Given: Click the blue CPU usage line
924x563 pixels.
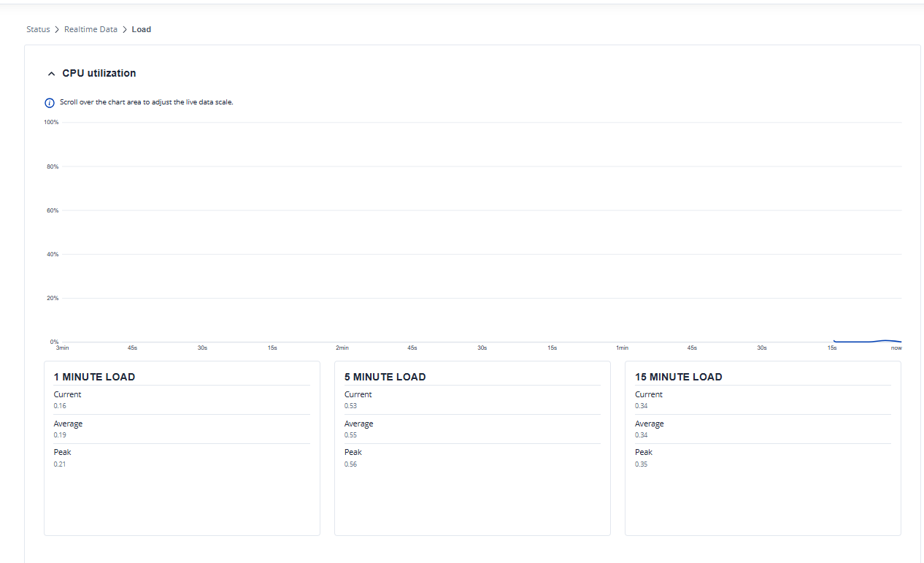Looking at the screenshot, I should pyautogui.click(x=867, y=341).
